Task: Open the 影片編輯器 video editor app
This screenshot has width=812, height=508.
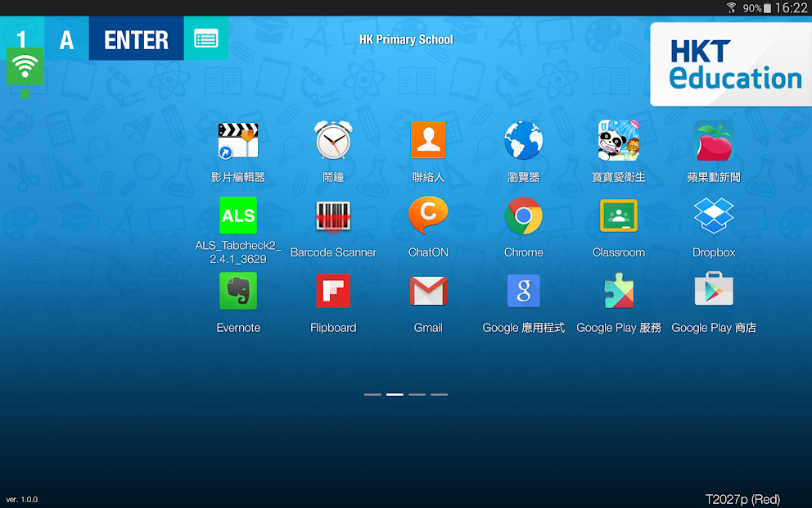Action: coord(238,141)
